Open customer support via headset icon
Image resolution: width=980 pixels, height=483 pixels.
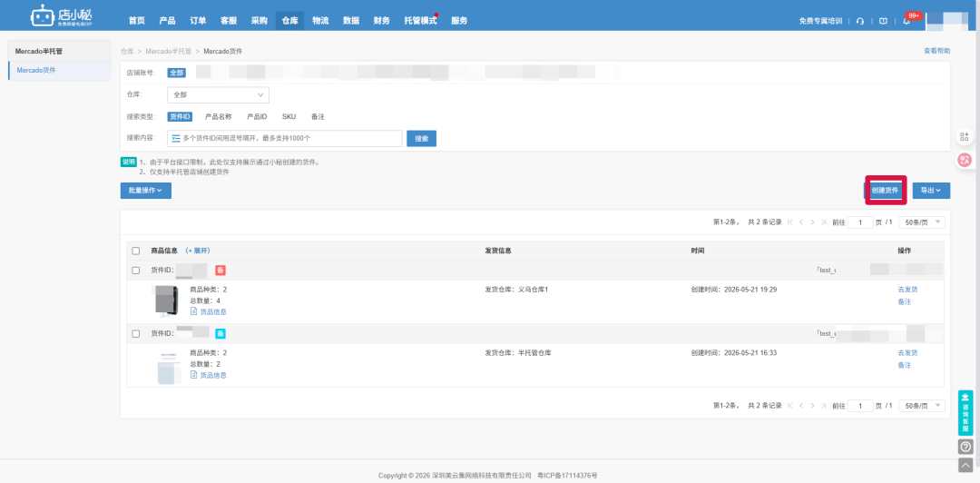tap(860, 21)
